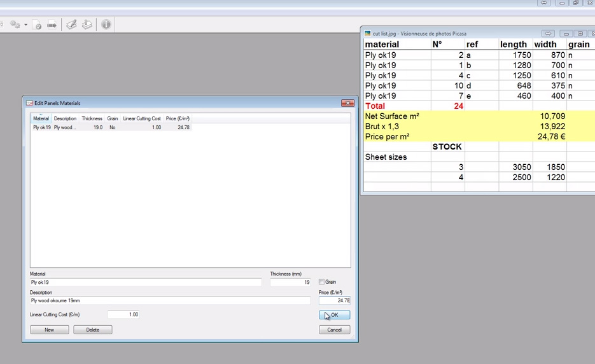Viewport: 595px width, 364px height.
Task: Click the 'No' grain cell in materials list
Action: [113, 127]
